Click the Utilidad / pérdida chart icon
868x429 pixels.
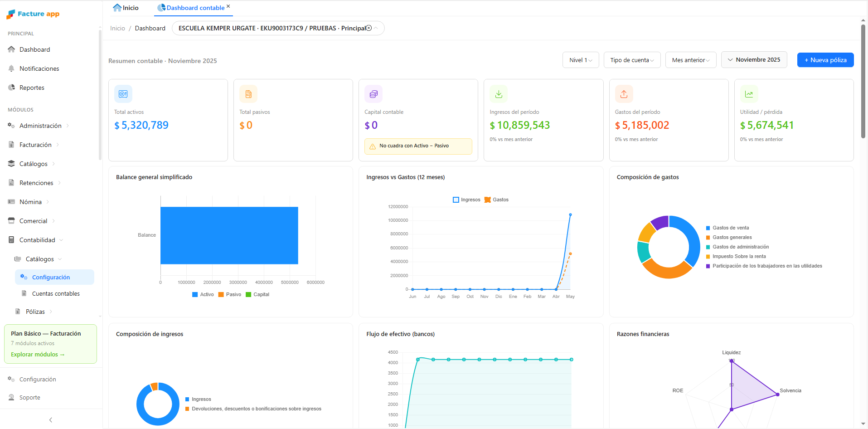coord(749,94)
